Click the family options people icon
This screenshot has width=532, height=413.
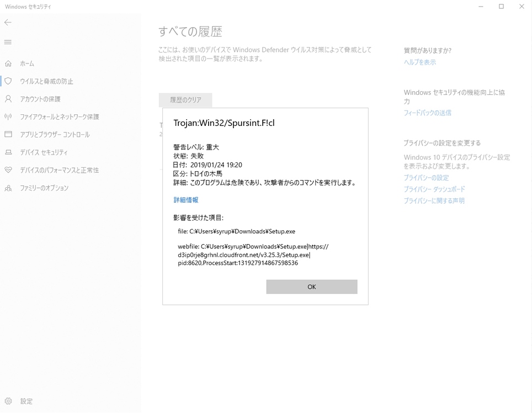coord(8,188)
